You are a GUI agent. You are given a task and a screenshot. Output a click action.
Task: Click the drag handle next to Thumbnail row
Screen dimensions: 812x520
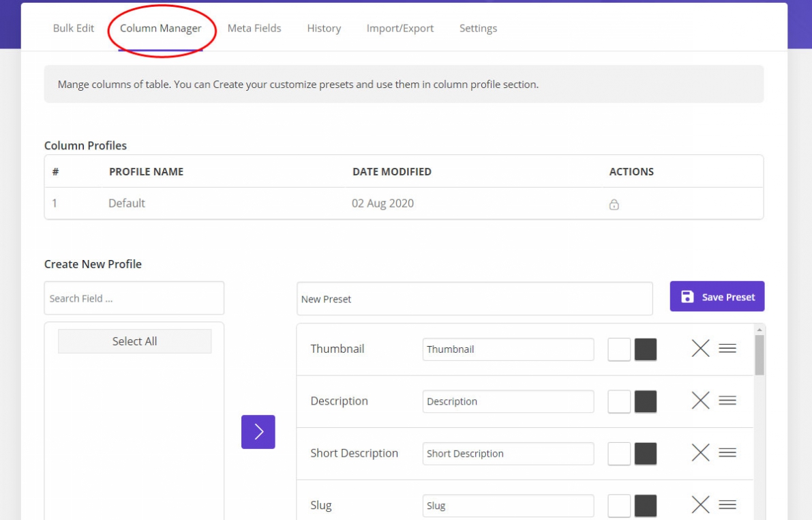click(727, 348)
